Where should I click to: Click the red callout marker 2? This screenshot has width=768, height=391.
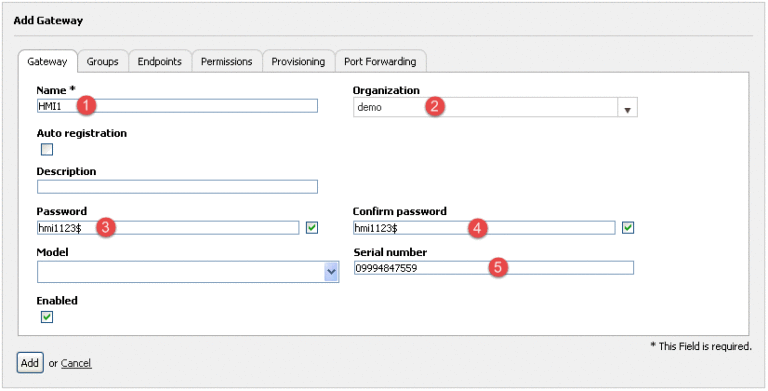click(435, 107)
